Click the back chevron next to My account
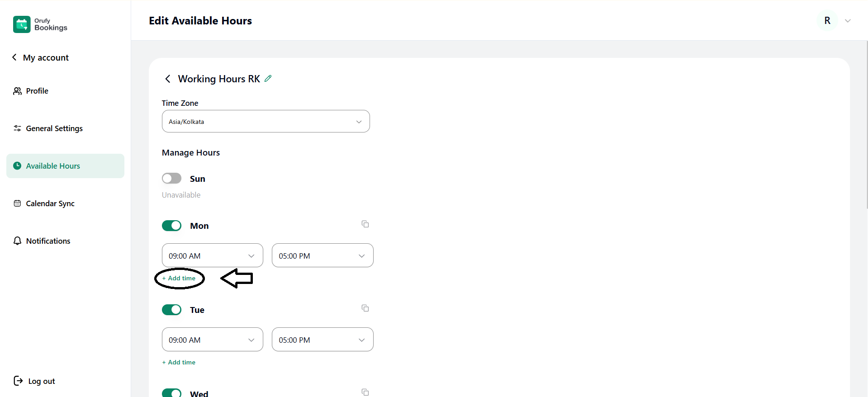This screenshot has width=868, height=397. tap(14, 57)
